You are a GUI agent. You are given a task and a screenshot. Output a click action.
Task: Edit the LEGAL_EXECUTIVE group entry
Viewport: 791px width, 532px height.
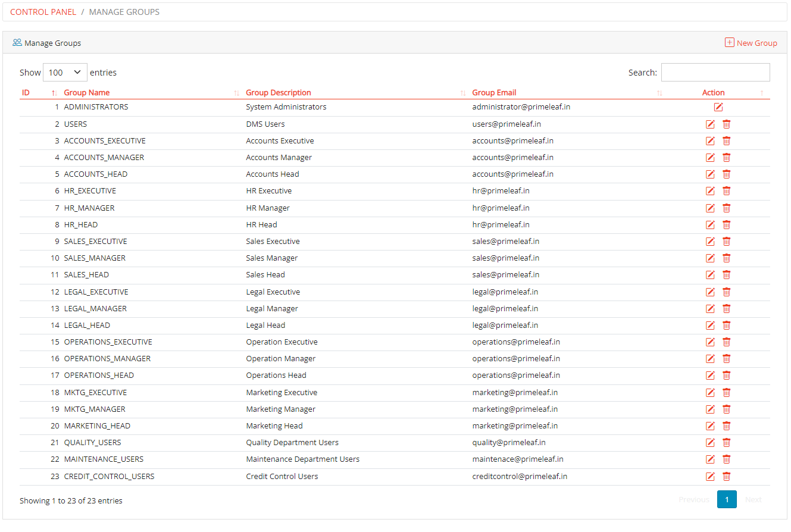pyautogui.click(x=710, y=292)
